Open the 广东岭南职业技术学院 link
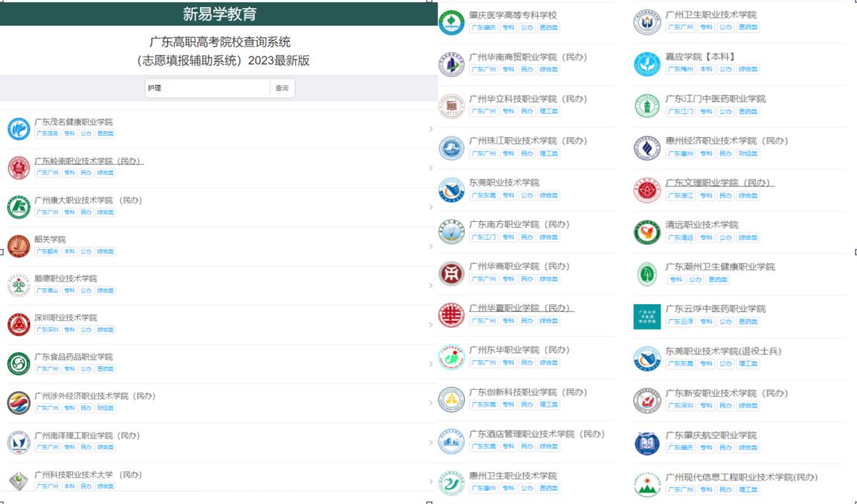The height and width of the screenshot is (504, 857). pos(89,161)
